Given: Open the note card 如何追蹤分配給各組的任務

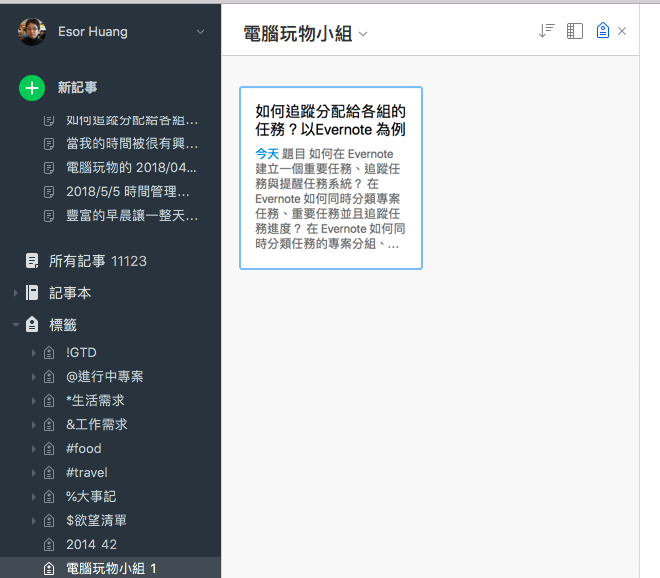Looking at the screenshot, I should 331,178.
